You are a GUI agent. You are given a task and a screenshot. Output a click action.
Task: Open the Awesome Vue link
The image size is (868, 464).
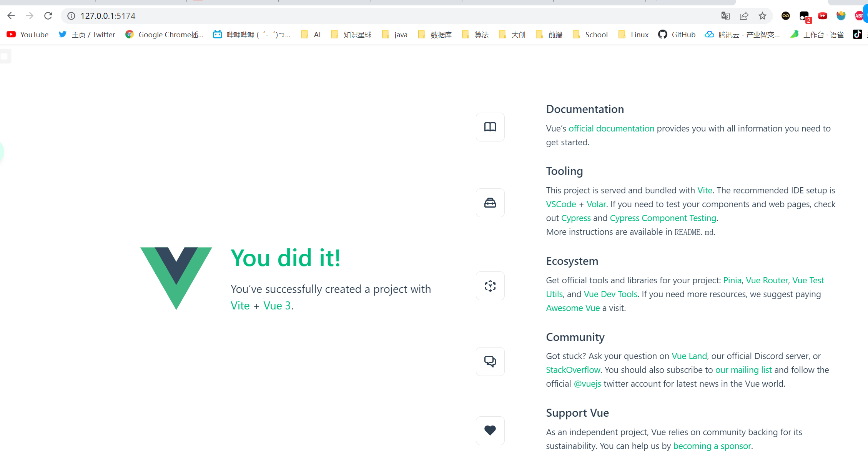(573, 308)
